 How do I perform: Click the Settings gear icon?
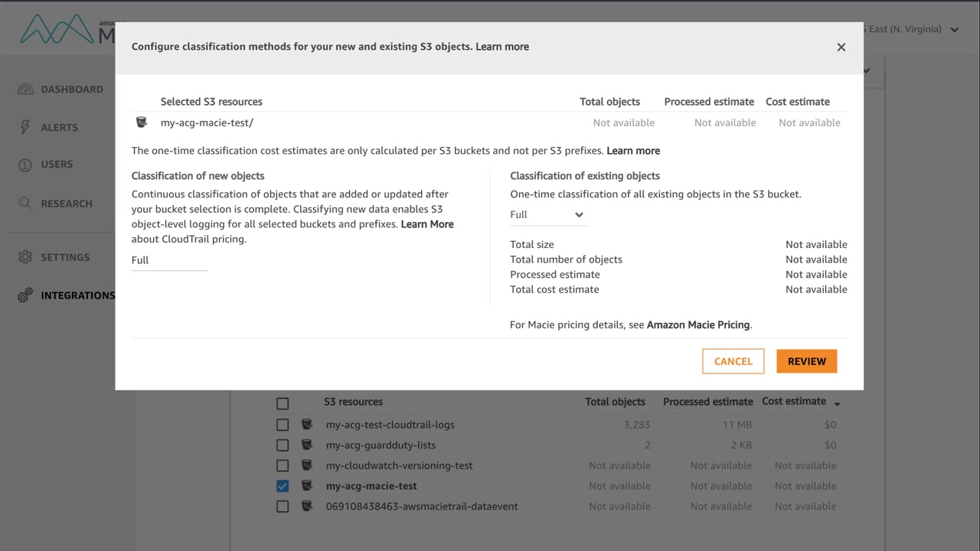point(26,257)
